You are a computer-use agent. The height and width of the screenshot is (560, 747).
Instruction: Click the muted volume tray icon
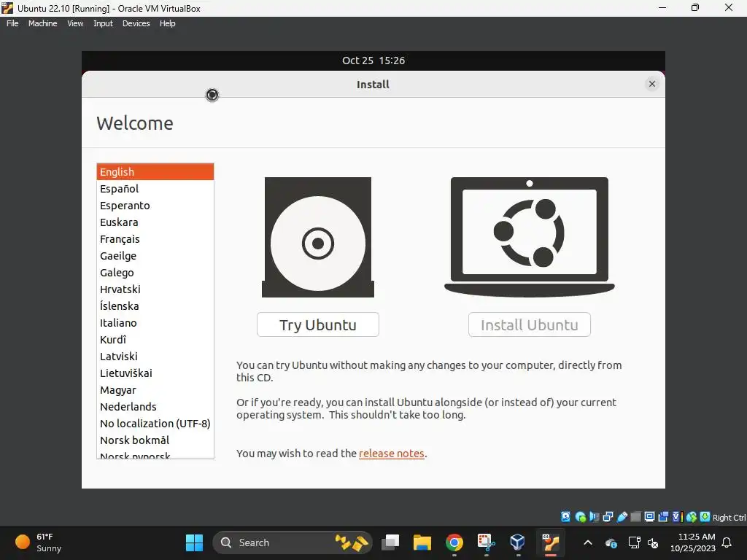coord(653,542)
